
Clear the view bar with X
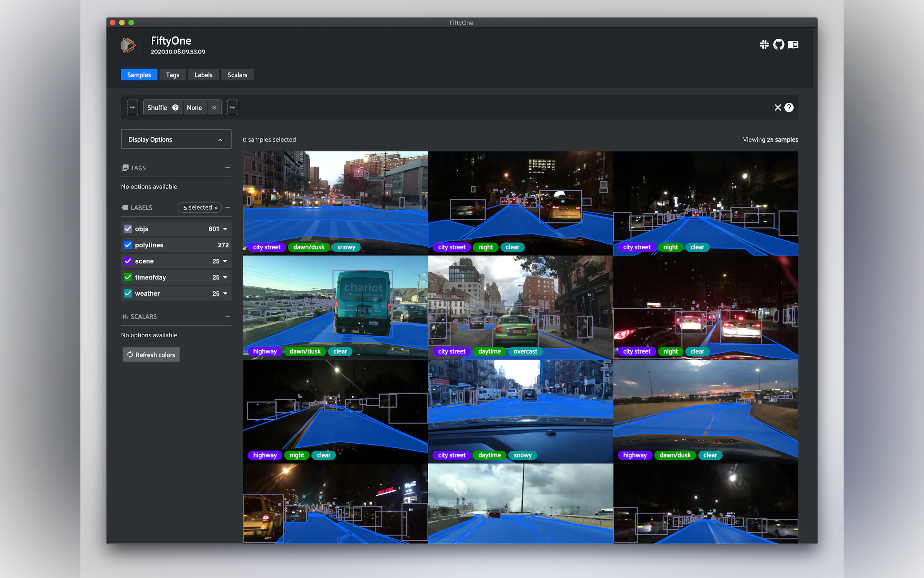coord(777,108)
